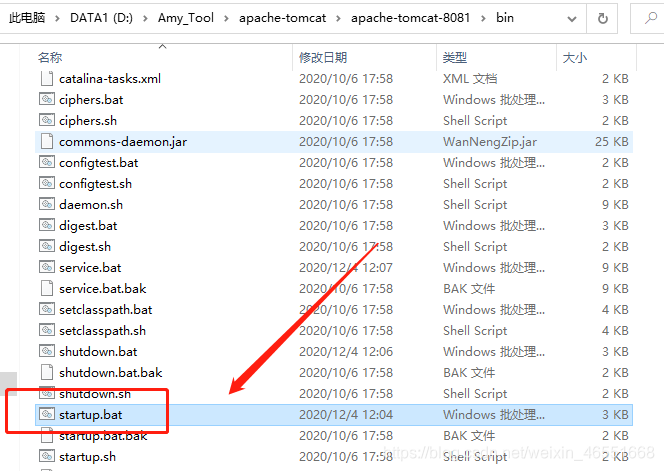Screen dimensions: 664x471
Task: Click the search magnifier icon
Action: click(650, 18)
